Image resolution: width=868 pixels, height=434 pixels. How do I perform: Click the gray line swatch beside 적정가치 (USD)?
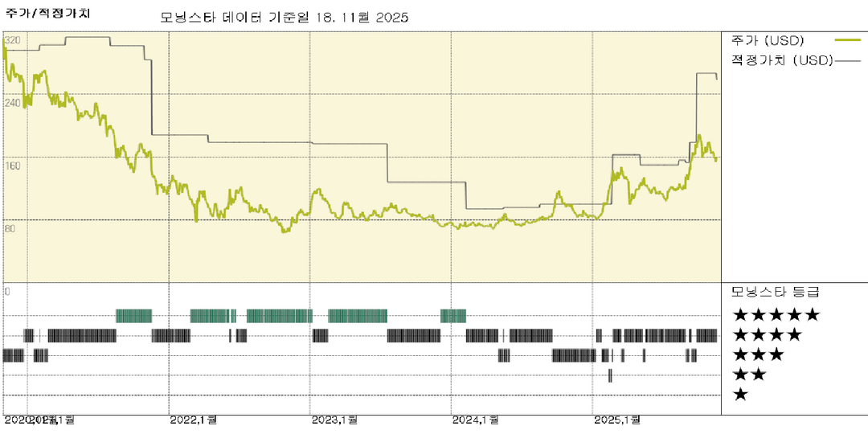(x=849, y=59)
